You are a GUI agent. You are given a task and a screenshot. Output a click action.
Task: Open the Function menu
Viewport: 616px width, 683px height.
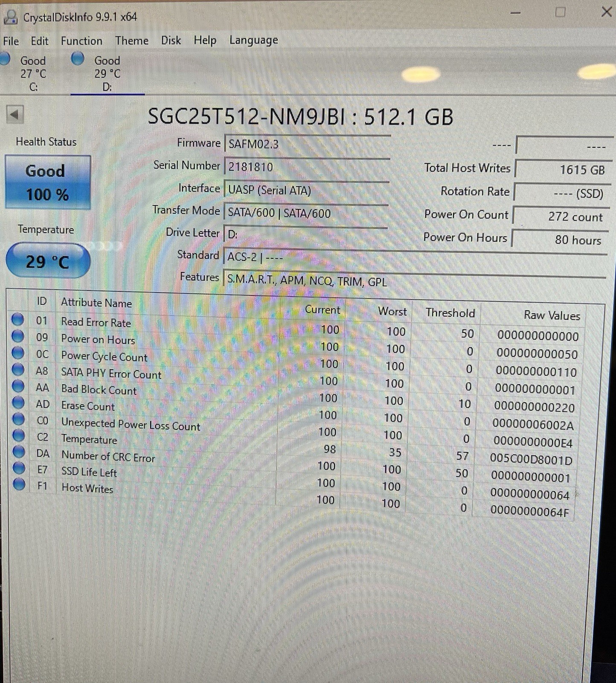pyautogui.click(x=81, y=41)
